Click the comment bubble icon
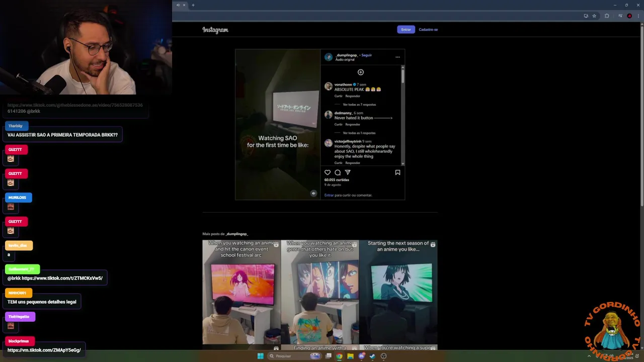Image resolution: width=644 pixels, height=362 pixels. coord(338,172)
